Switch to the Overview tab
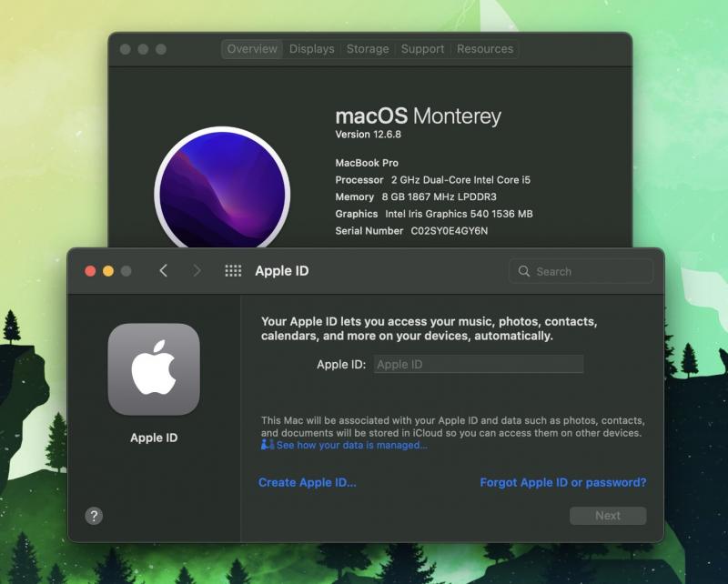Image resolution: width=728 pixels, height=584 pixels. (x=252, y=49)
